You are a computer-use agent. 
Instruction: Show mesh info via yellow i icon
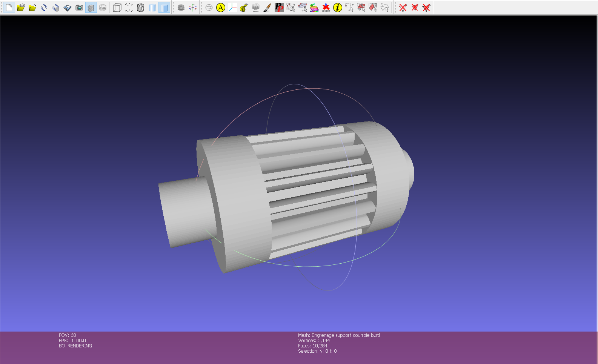pyautogui.click(x=338, y=8)
